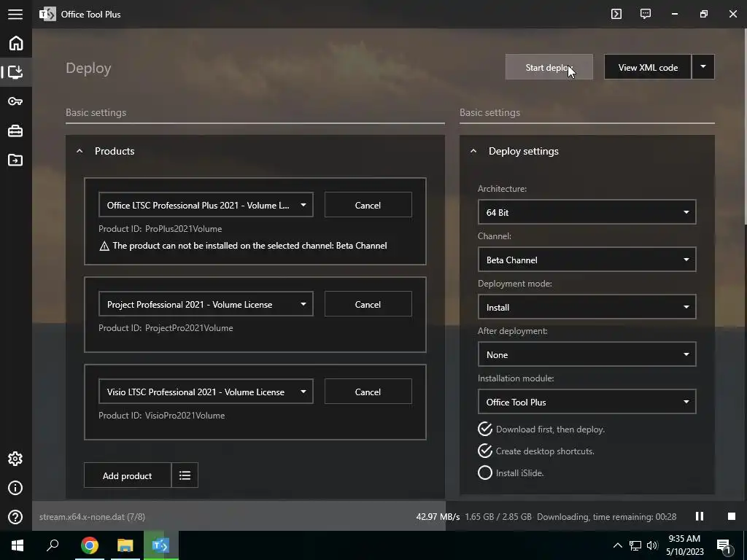Click Product ID ProPlus2021Volume text
Viewport: 747px width, 560px height.
click(160, 228)
